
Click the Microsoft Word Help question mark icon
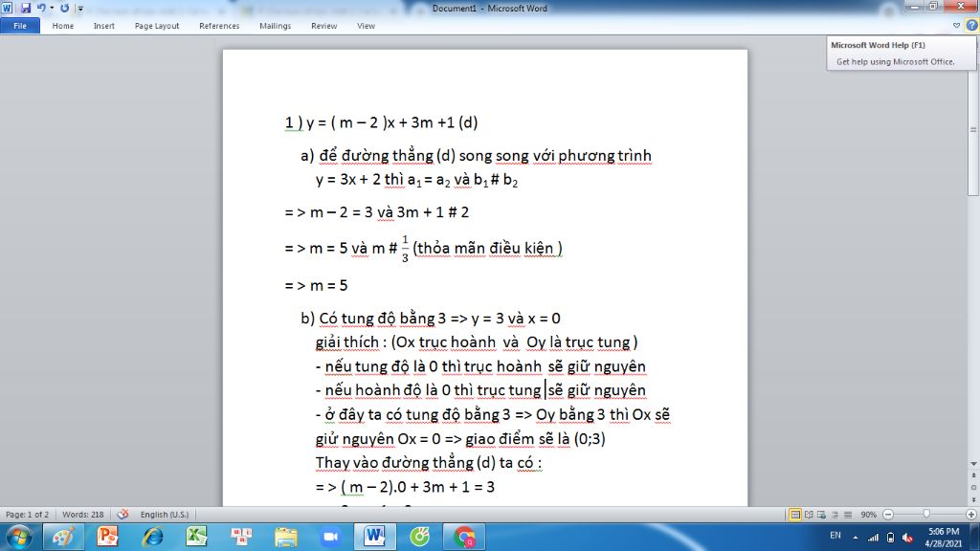[971, 26]
